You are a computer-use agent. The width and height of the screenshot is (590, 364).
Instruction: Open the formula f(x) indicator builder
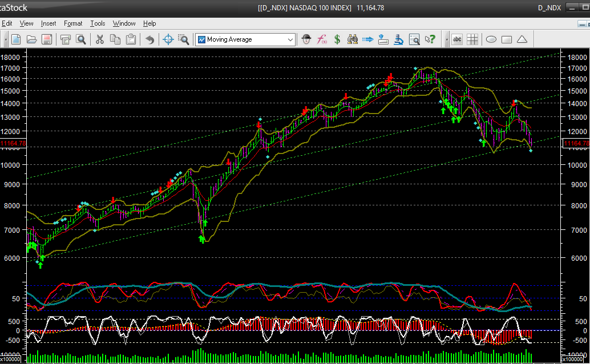(322, 39)
